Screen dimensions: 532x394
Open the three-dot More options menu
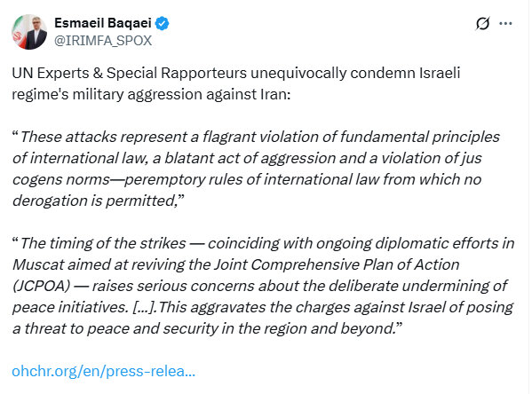(505, 23)
